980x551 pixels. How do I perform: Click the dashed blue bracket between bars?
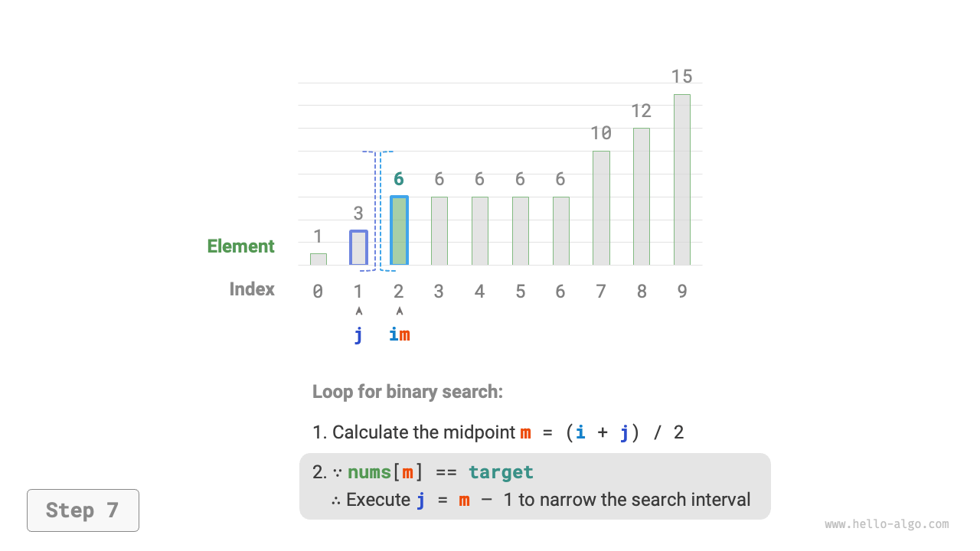coord(378,210)
